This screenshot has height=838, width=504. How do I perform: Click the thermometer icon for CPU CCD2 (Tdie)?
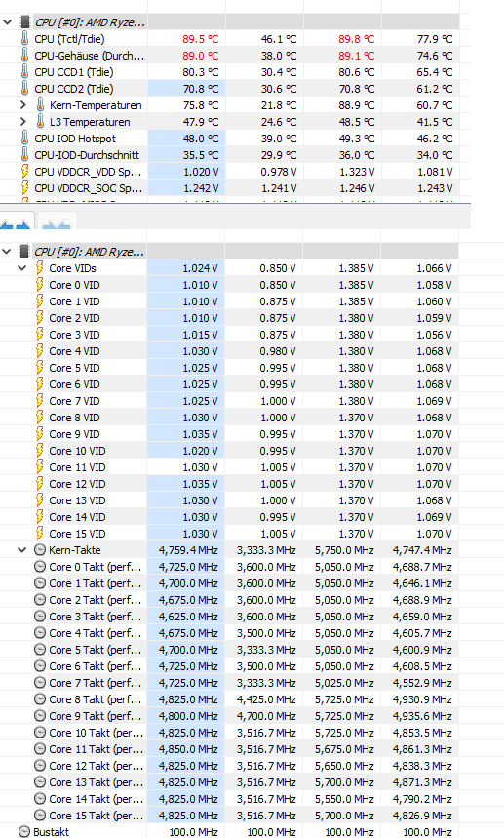(x=24, y=88)
